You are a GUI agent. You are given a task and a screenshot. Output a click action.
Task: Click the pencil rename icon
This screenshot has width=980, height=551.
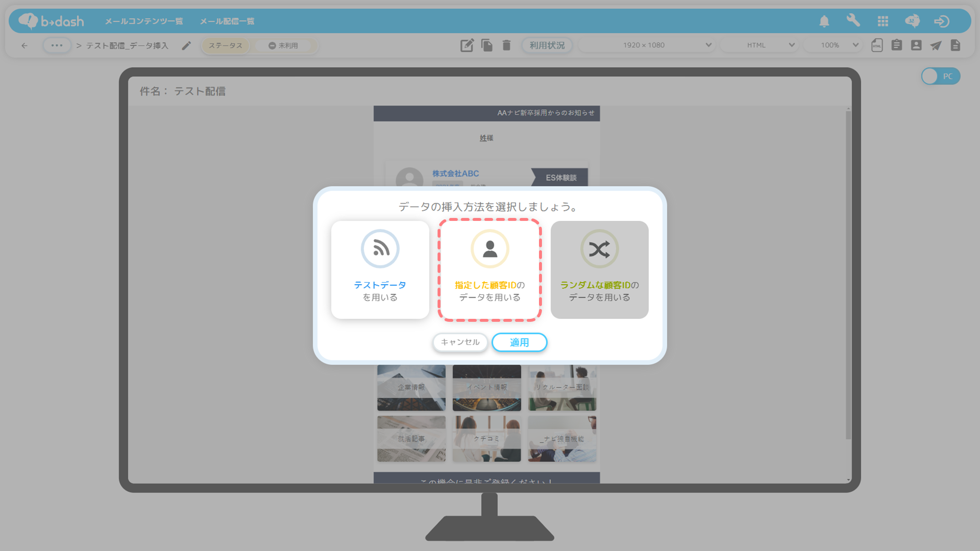[x=186, y=46]
